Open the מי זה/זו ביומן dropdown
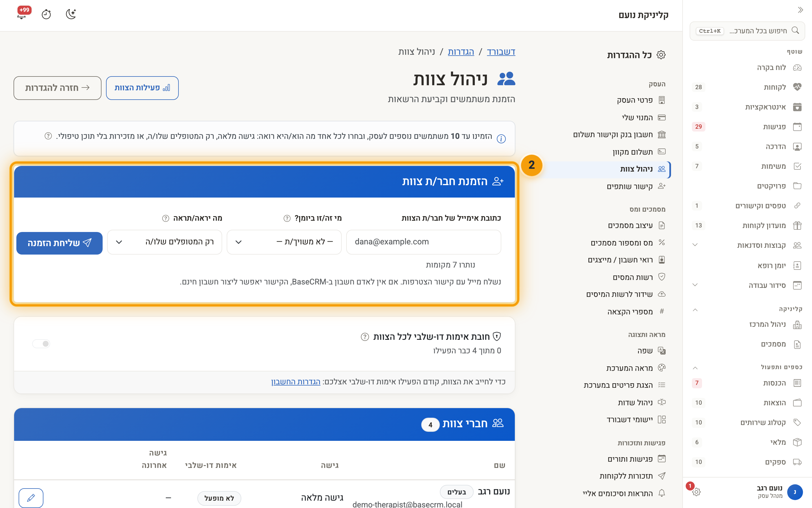This screenshot has width=812, height=508. [x=284, y=242]
